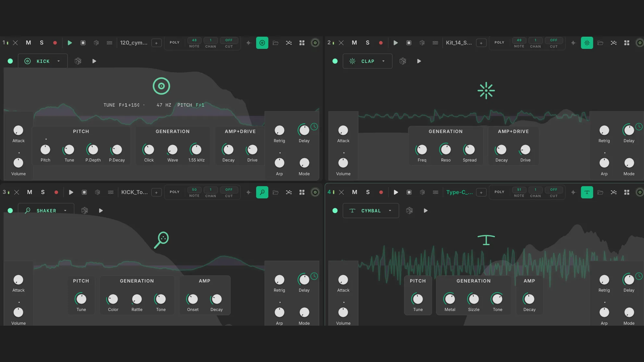Adjust the cymbal Sizzle knob

click(x=474, y=299)
